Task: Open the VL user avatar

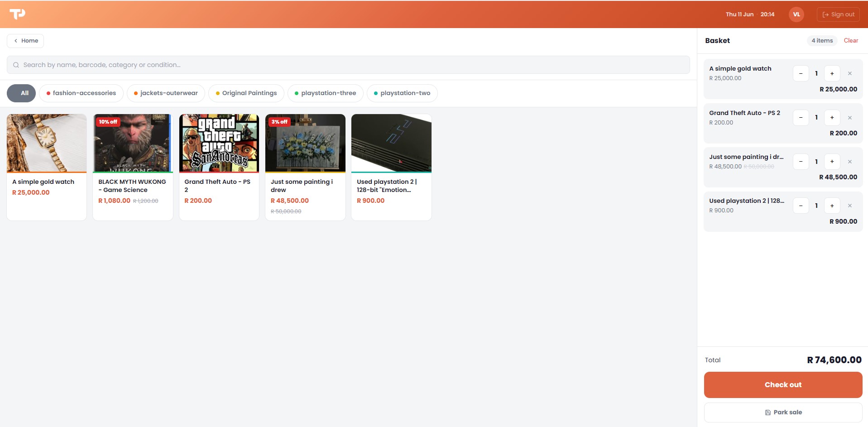Action: (x=796, y=14)
